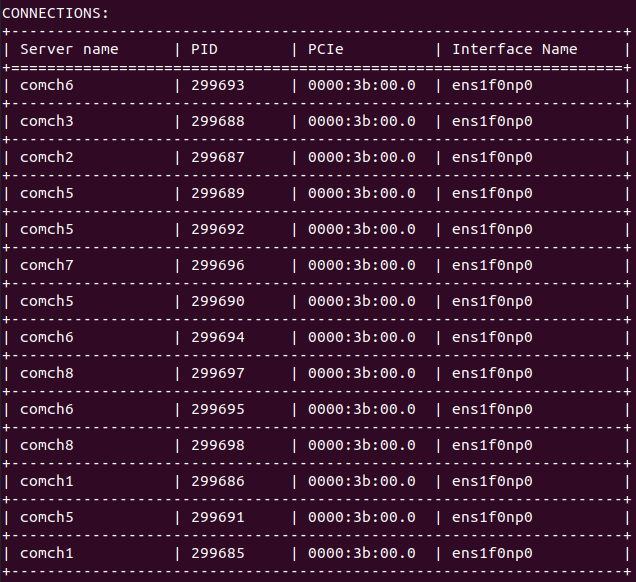The height and width of the screenshot is (582, 636).
Task: Select the interface name for PID 299688
Action: [492, 121]
